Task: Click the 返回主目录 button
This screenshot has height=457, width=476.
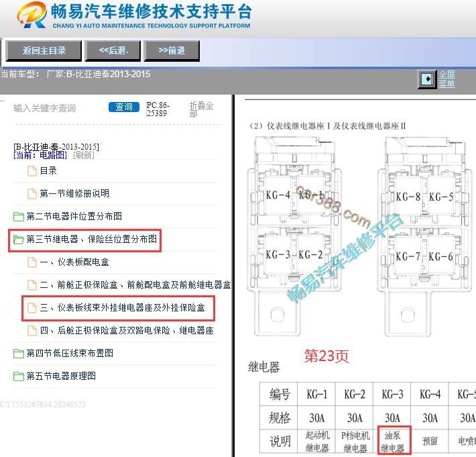Action: (44, 50)
